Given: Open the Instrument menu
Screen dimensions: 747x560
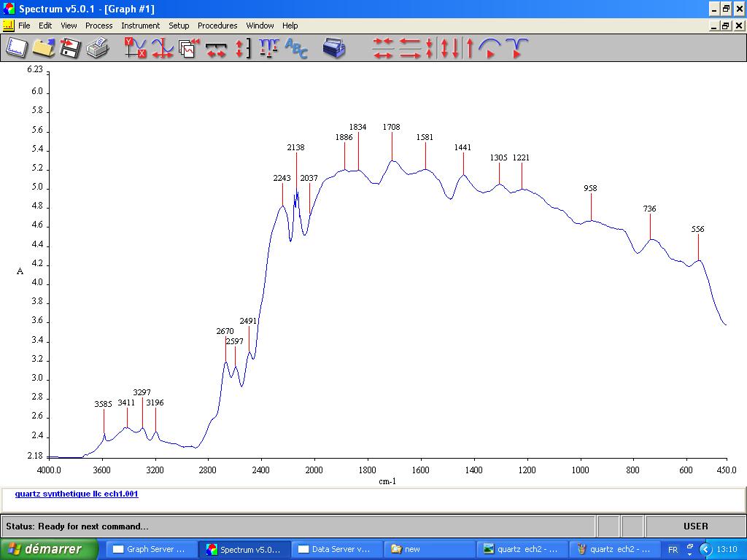Looking at the screenshot, I should [140, 26].
